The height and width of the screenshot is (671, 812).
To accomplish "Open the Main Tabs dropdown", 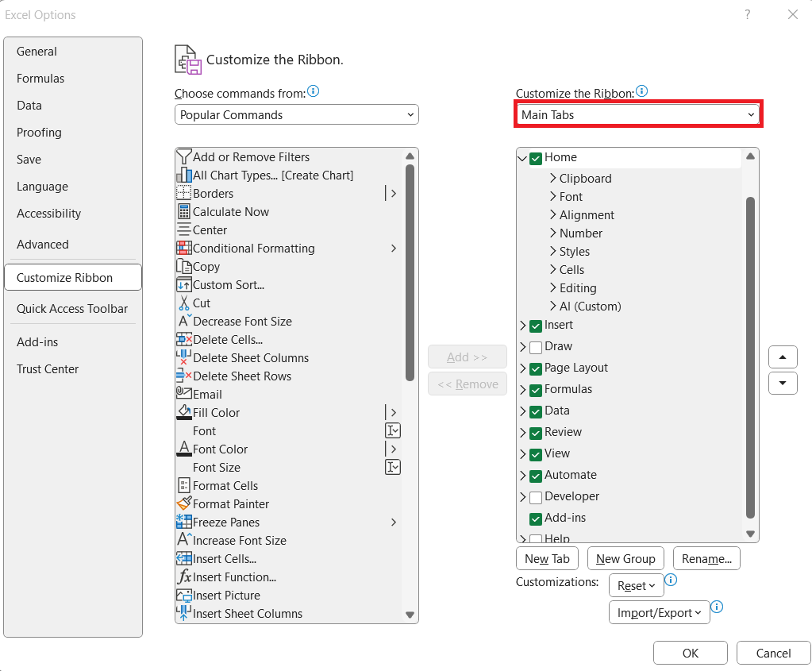I will click(637, 114).
